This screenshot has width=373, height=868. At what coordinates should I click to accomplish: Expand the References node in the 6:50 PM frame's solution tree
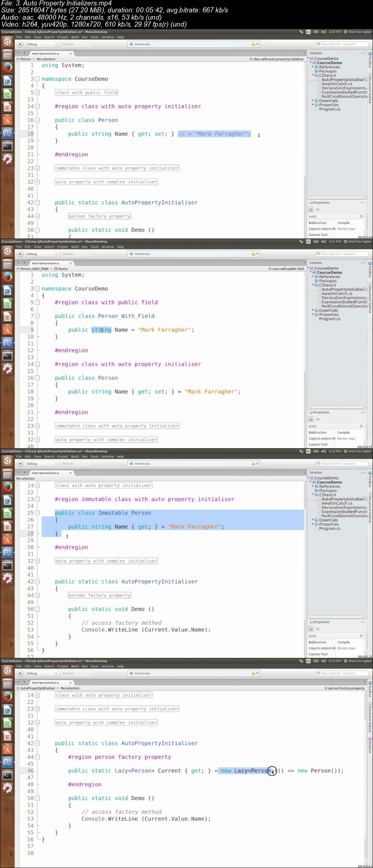(313, 67)
